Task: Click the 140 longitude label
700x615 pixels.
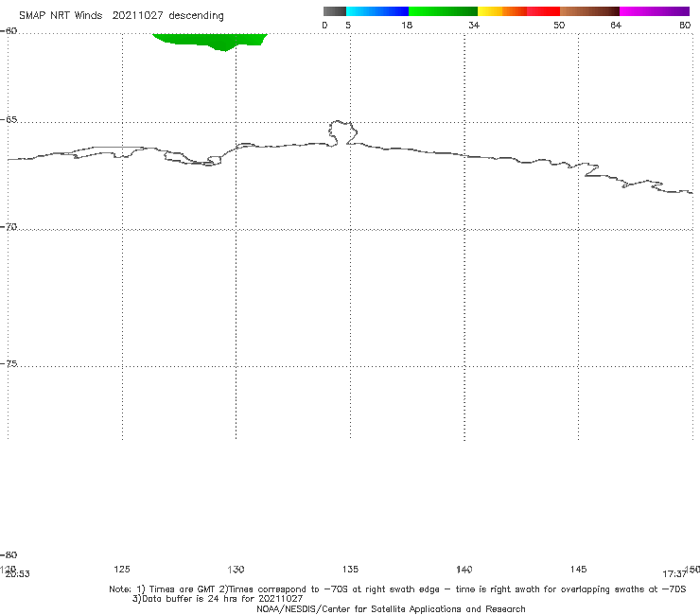Action: [x=464, y=570]
